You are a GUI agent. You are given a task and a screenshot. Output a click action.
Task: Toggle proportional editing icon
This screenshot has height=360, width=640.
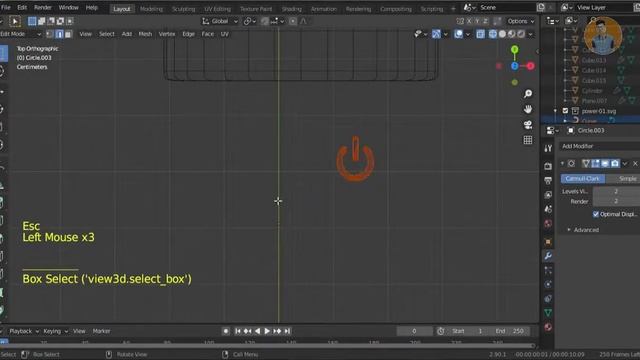[293, 21]
